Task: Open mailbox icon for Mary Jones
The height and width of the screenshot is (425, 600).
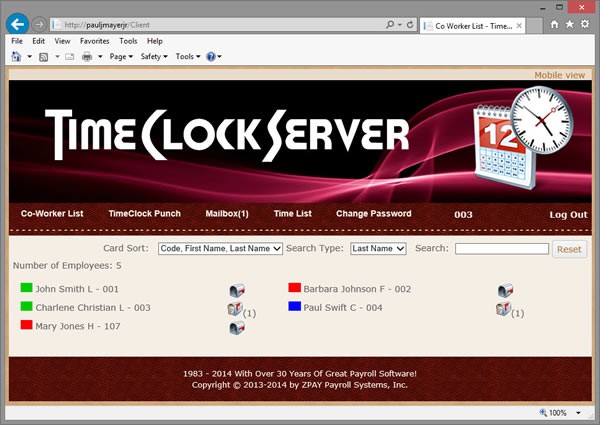Action: tap(237, 328)
